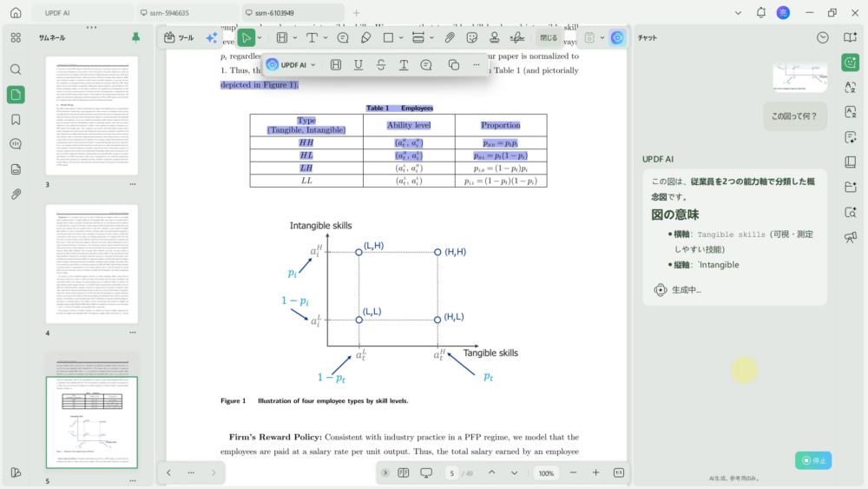Click the 閉じる button
The image size is (868, 489).
click(x=549, y=37)
